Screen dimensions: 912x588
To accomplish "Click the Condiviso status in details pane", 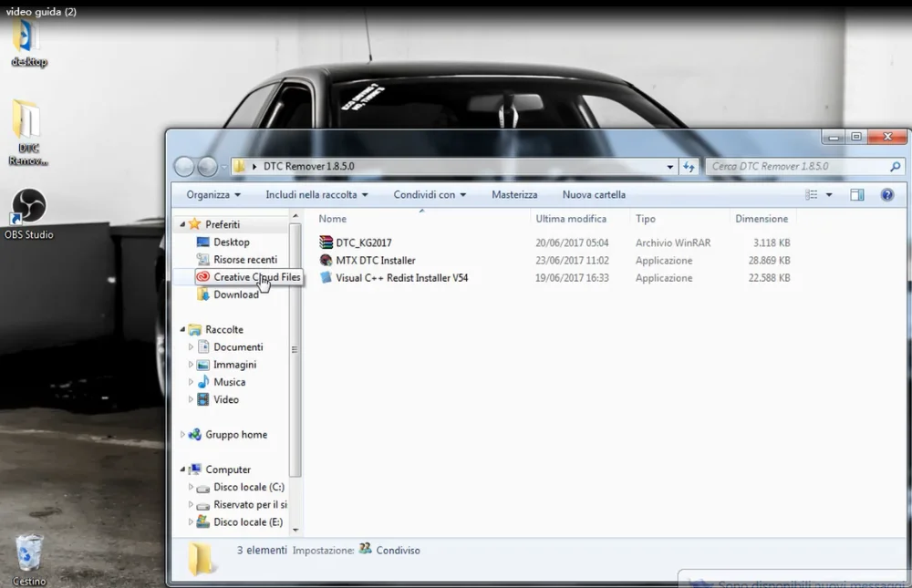I will click(398, 551).
